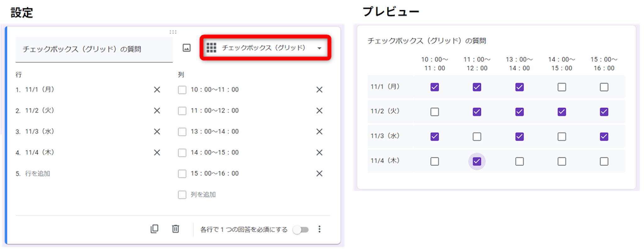Remove column 15：00〜16：00 with its X
The height and width of the screenshot is (250, 644).
pos(319,174)
